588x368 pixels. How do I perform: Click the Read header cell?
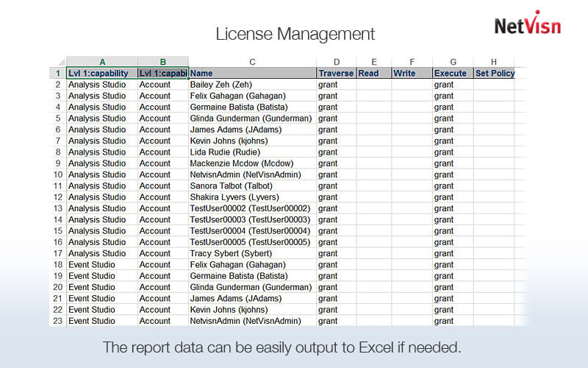click(x=373, y=74)
